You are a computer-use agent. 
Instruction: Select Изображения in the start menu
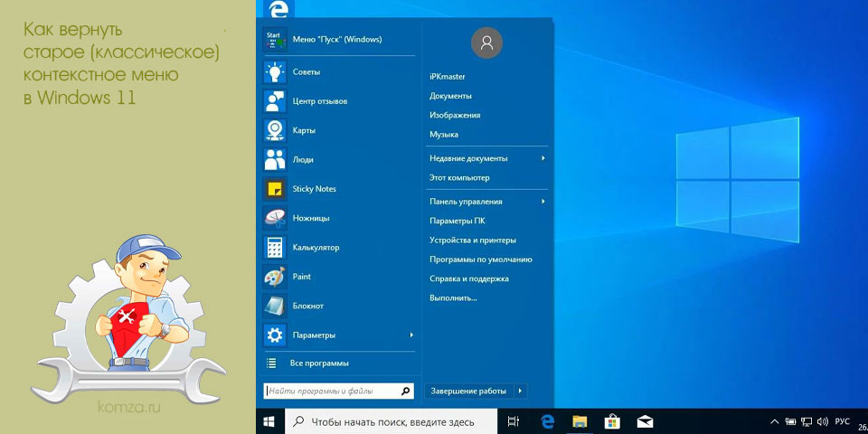pos(455,115)
